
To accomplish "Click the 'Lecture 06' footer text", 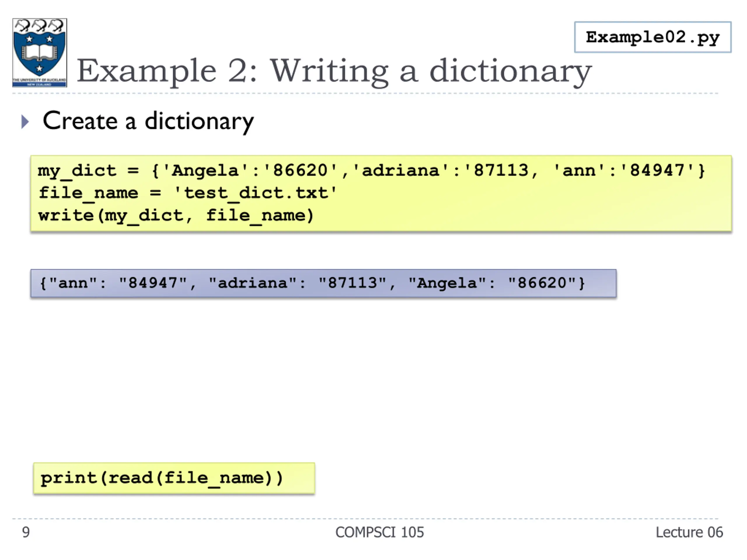I will tap(689, 532).
